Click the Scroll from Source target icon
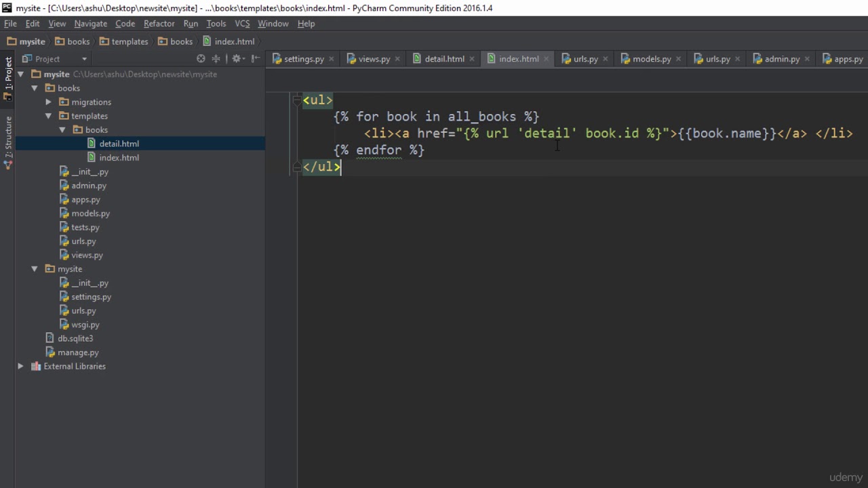 201,59
